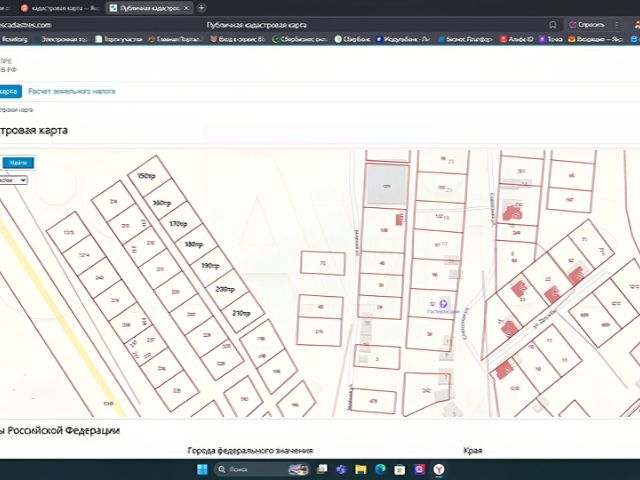Open the СберБанк bookmark
640x480 pixels.
tap(353, 39)
